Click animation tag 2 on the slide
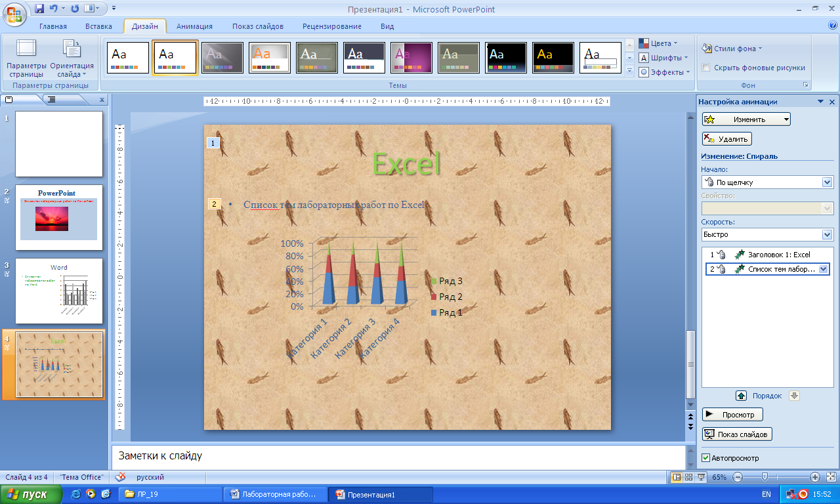Screen dimensions: 840x504 pos(215,204)
